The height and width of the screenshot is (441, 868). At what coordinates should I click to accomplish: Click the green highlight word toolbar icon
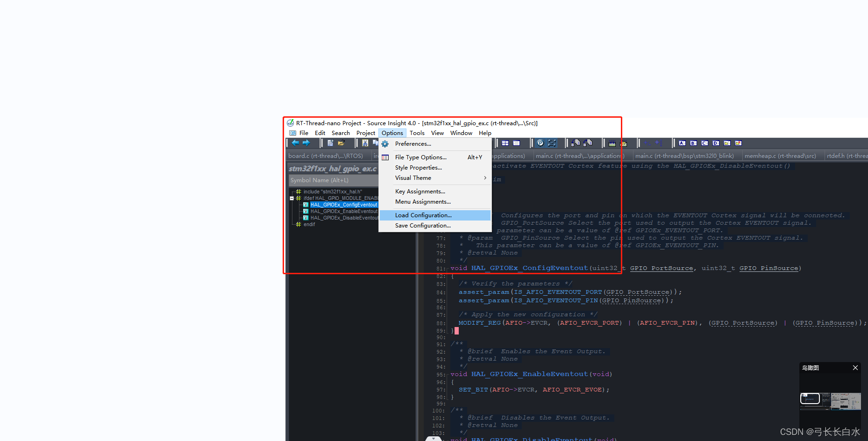pyautogui.click(x=612, y=143)
